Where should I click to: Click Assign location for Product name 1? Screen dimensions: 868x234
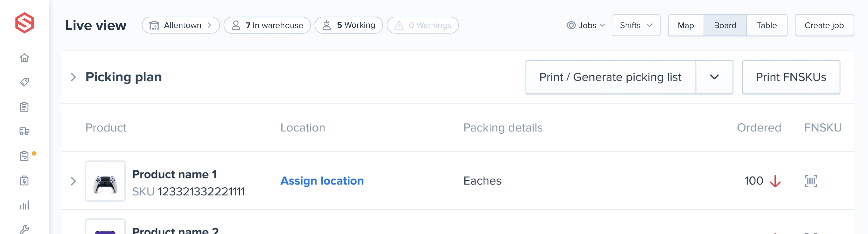coord(322,181)
